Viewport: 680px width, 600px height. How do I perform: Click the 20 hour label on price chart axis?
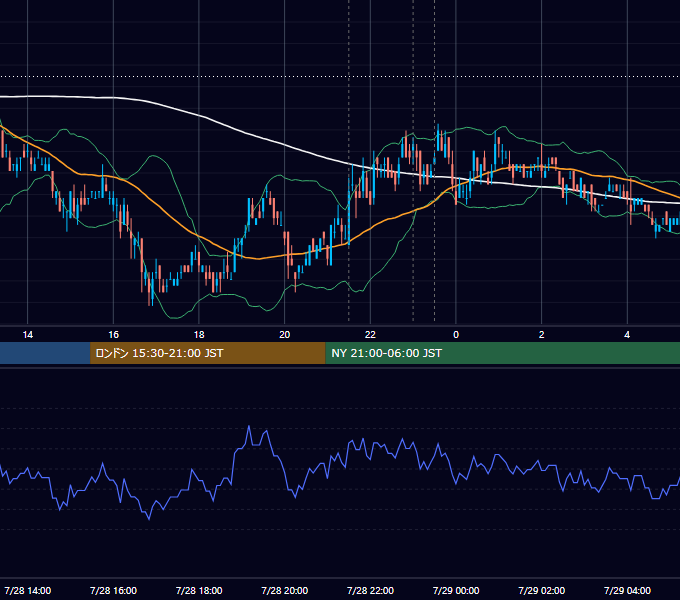[x=284, y=335]
